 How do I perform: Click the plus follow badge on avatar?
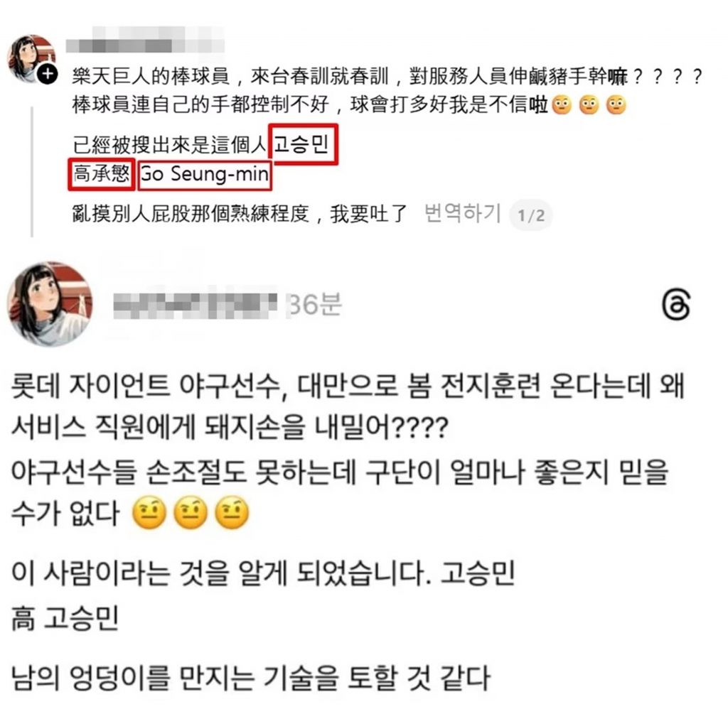pos(48,74)
